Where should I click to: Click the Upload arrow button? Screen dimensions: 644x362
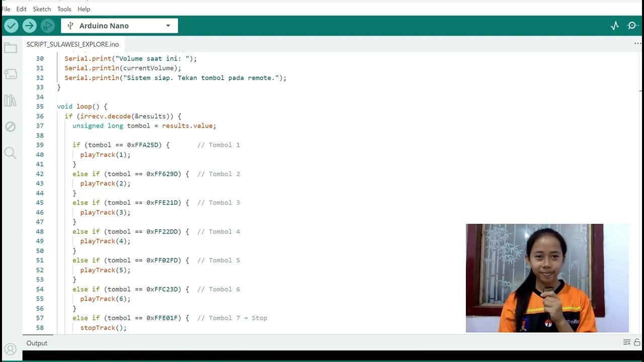pos(29,26)
